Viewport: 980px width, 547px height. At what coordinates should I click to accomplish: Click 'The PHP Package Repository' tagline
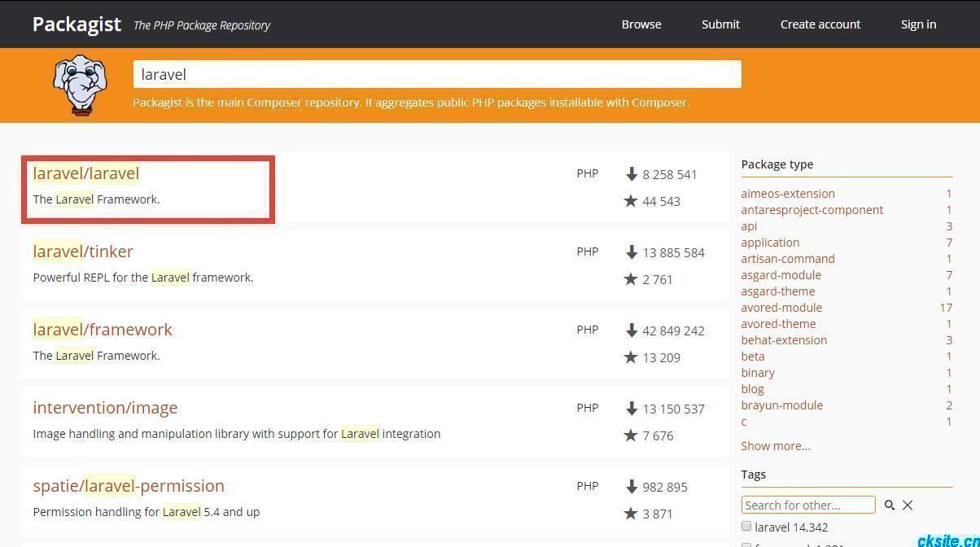(x=202, y=25)
